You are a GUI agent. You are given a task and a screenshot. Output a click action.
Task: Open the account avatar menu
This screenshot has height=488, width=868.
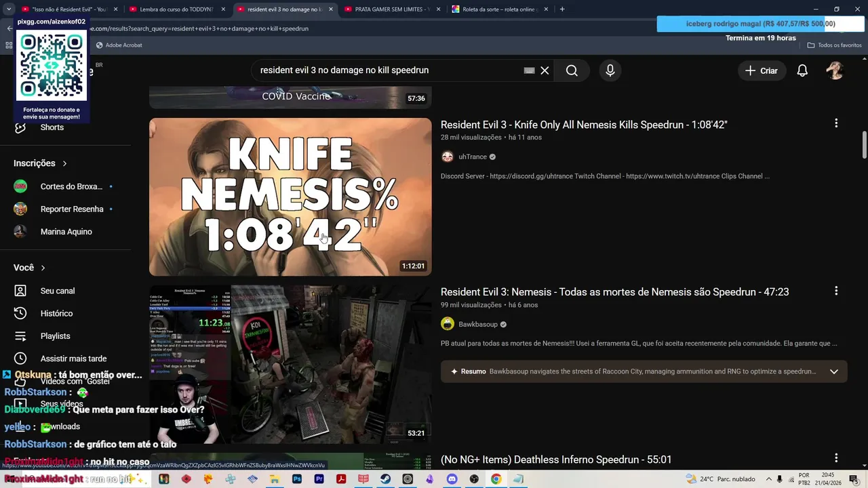[835, 70]
